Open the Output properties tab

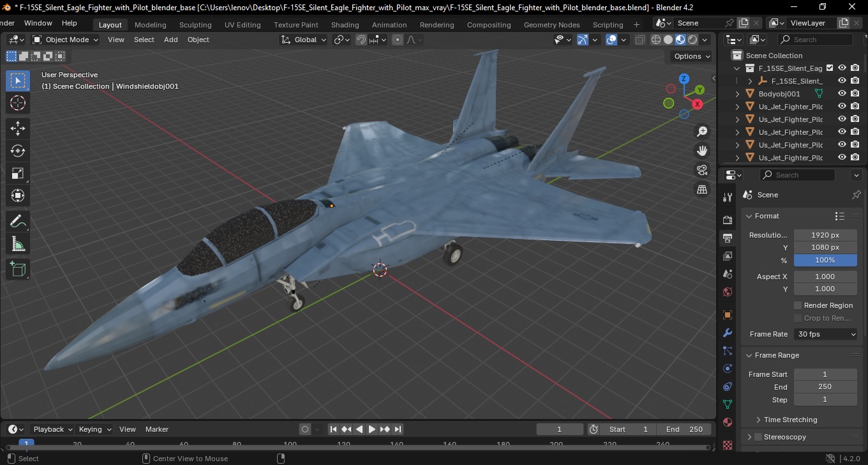727,238
